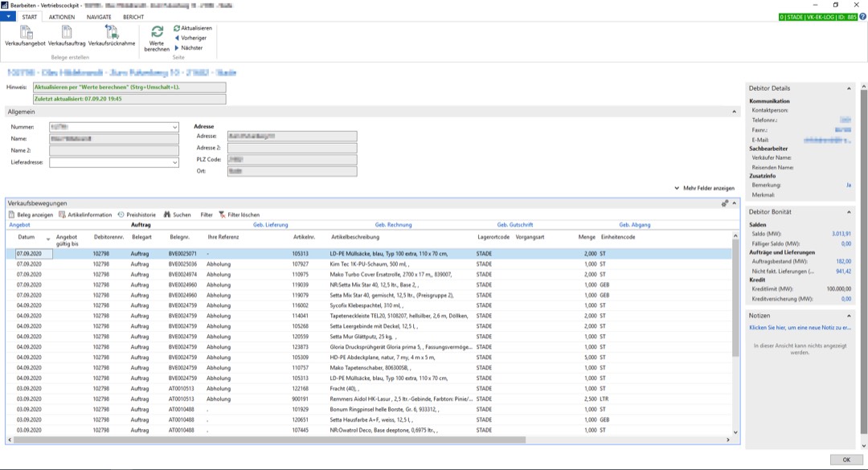Viewport: 868px width, 470px height.
Task: Show Preishistorie for selected line
Action: pos(137,215)
